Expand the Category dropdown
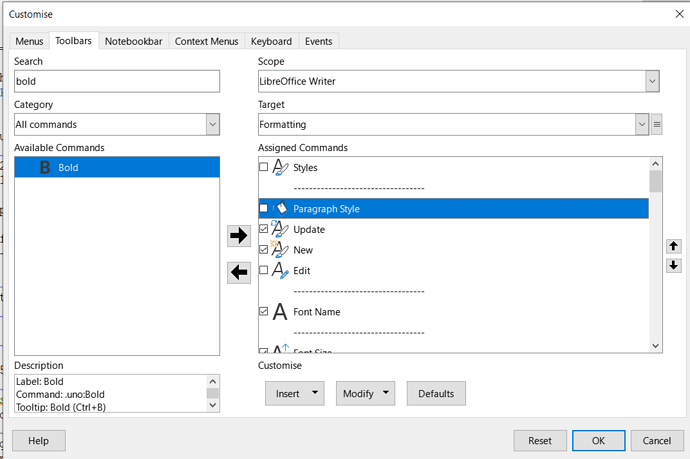 coord(213,125)
